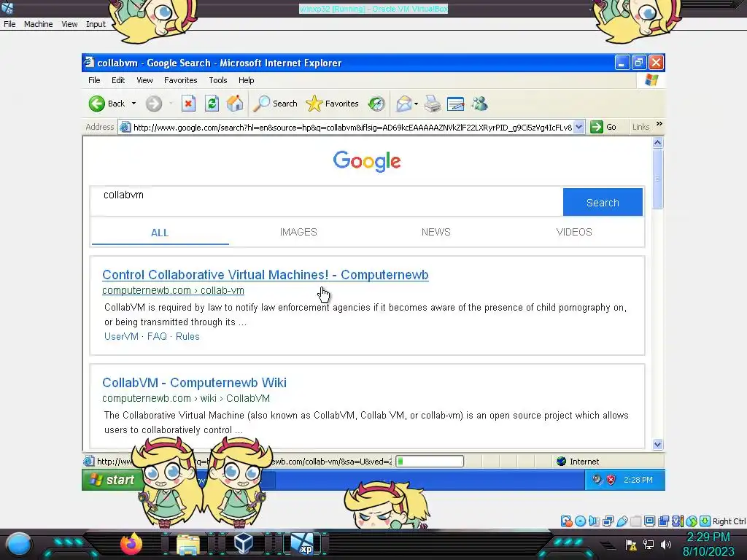Open the IE Tools menu
The image size is (747, 560).
[x=217, y=80]
